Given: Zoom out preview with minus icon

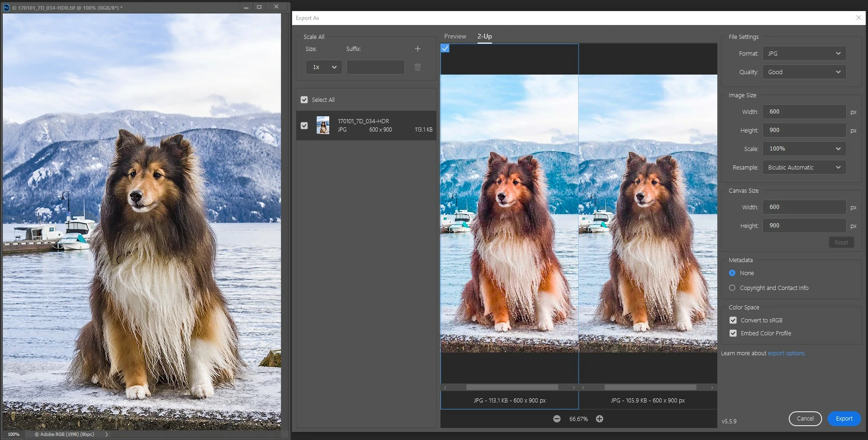Looking at the screenshot, I should point(557,419).
